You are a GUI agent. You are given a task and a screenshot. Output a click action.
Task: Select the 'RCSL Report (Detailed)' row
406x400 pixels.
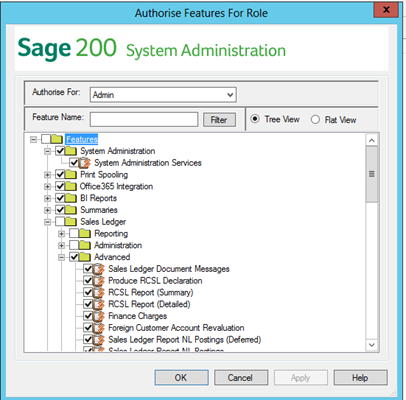pos(149,304)
